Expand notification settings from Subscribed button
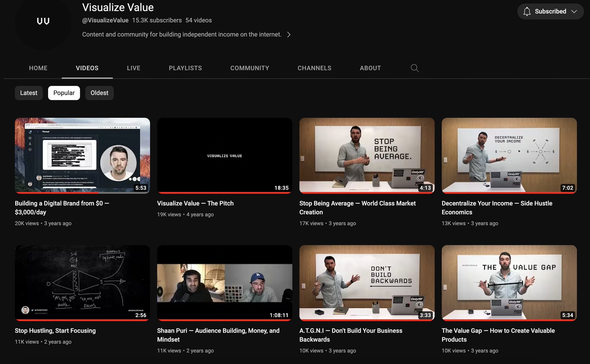This screenshot has height=364, width=590. tap(550, 12)
